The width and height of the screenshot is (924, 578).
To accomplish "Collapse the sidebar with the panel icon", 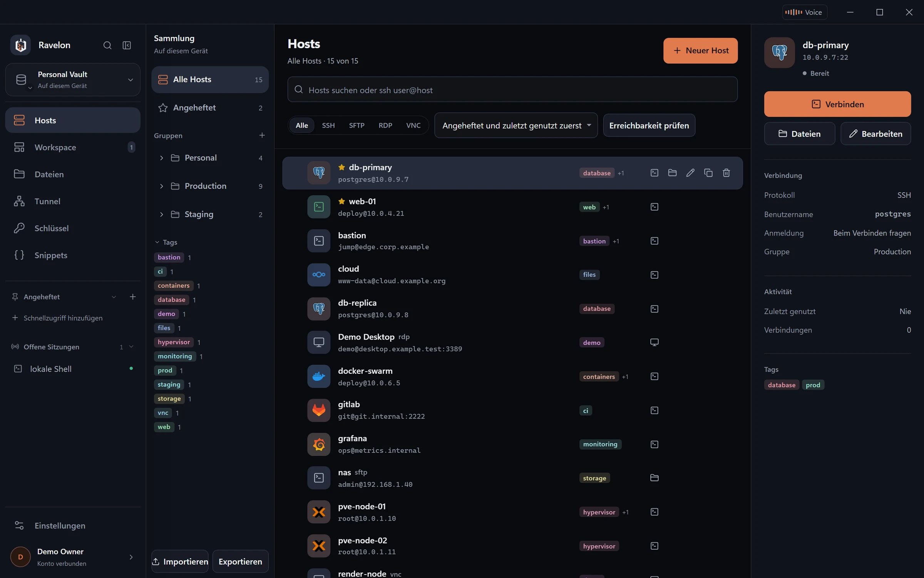I will 127,45.
